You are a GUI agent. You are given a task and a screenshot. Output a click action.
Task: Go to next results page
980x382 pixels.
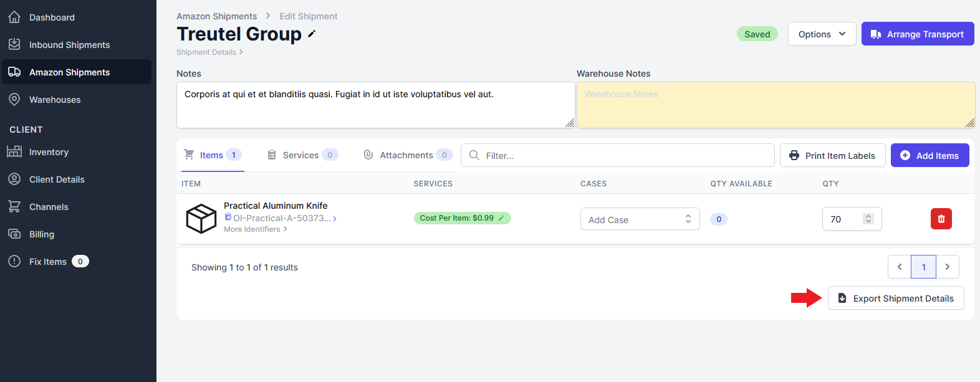948,267
